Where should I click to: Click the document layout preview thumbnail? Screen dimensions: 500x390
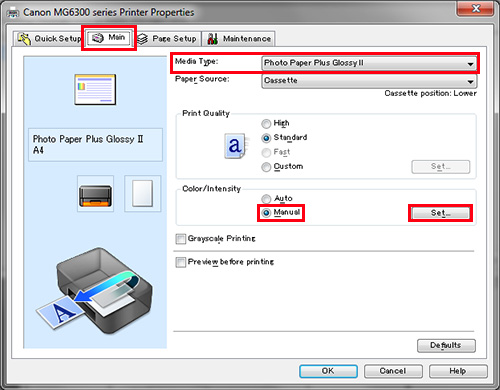pos(95,89)
